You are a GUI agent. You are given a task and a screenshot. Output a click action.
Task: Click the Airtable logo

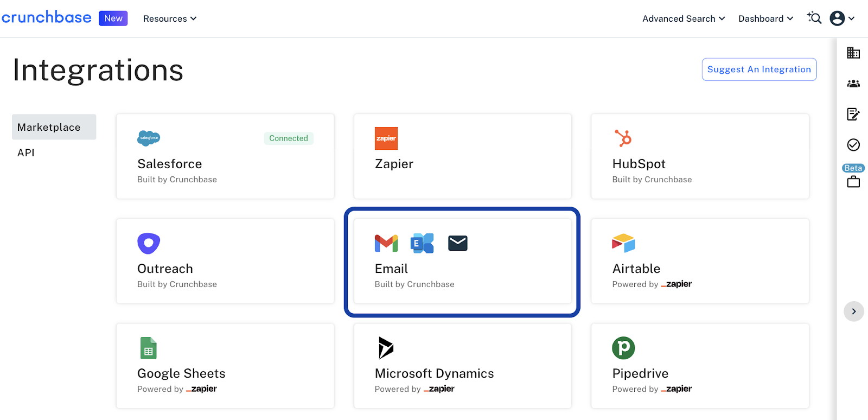point(623,243)
